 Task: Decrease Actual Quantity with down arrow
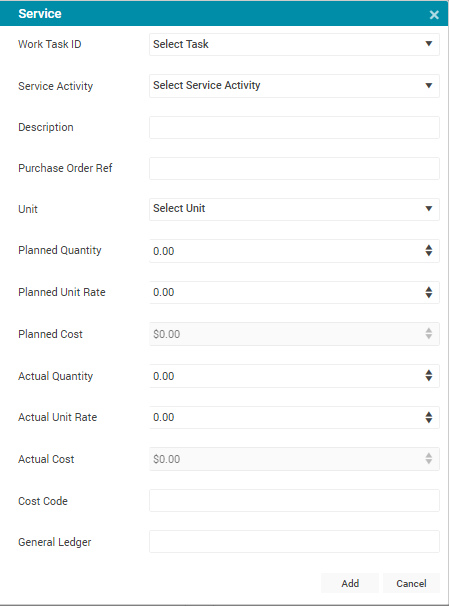pyautogui.click(x=429, y=379)
